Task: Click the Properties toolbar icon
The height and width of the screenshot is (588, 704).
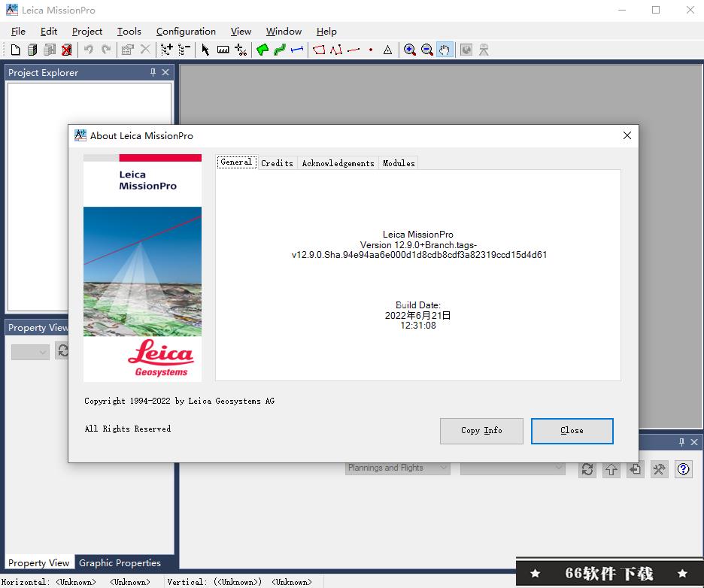Action: pos(128,50)
